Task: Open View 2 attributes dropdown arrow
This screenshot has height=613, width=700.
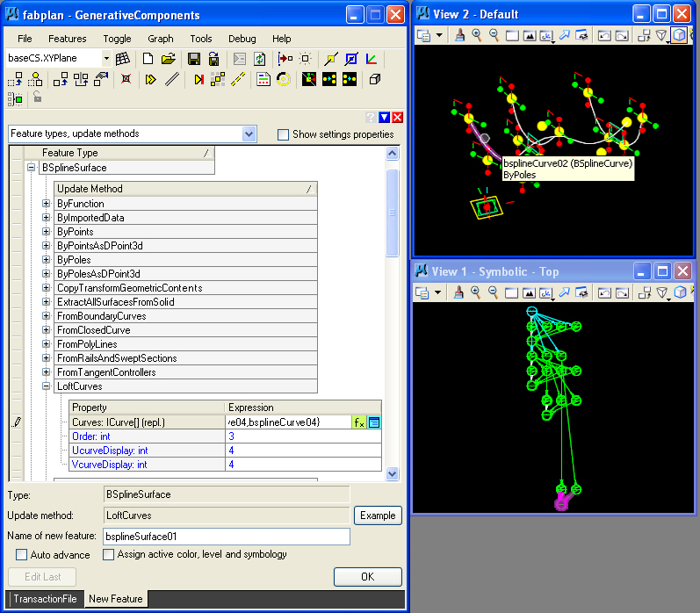Action: 439,35
